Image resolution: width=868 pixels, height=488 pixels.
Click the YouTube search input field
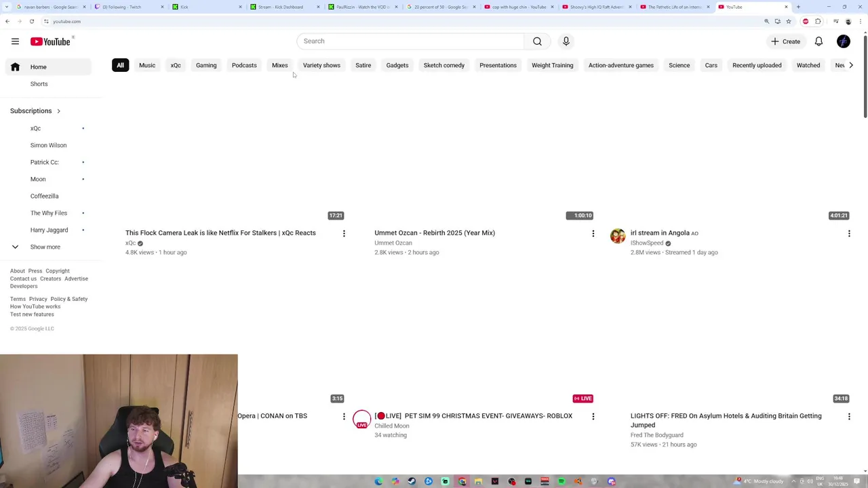click(x=410, y=41)
